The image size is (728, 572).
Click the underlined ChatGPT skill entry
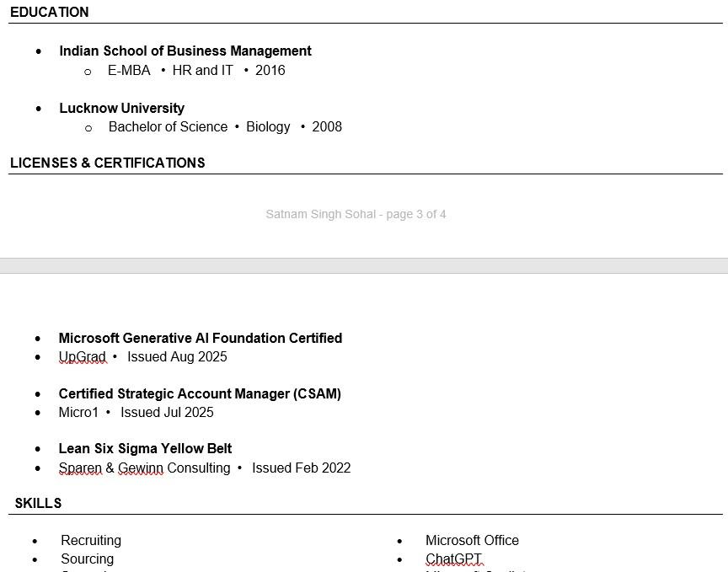click(453, 559)
